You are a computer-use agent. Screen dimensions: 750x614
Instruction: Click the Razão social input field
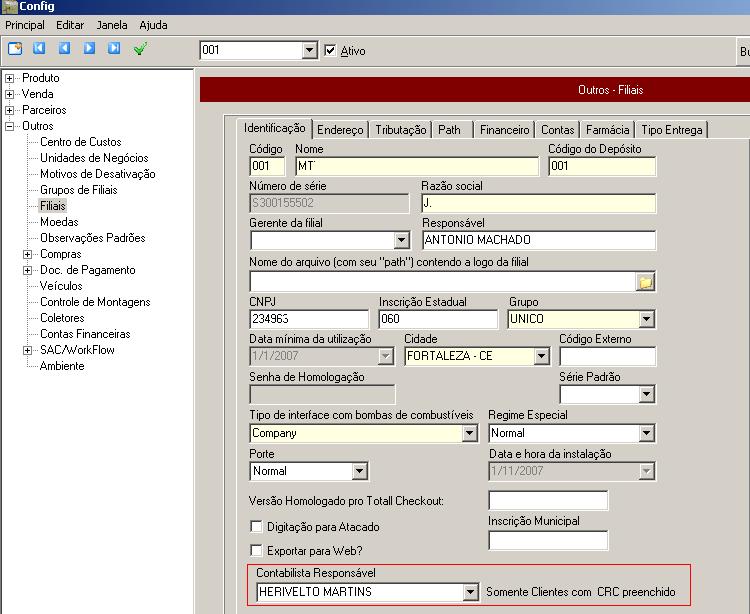pyautogui.click(x=539, y=203)
